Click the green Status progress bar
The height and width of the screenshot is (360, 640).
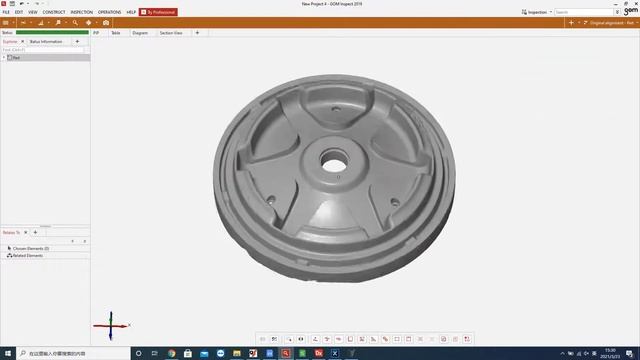[52, 32]
